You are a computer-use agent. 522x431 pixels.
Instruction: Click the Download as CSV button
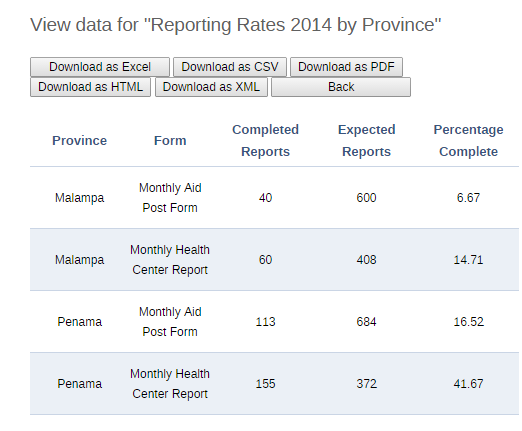[x=230, y=67]
